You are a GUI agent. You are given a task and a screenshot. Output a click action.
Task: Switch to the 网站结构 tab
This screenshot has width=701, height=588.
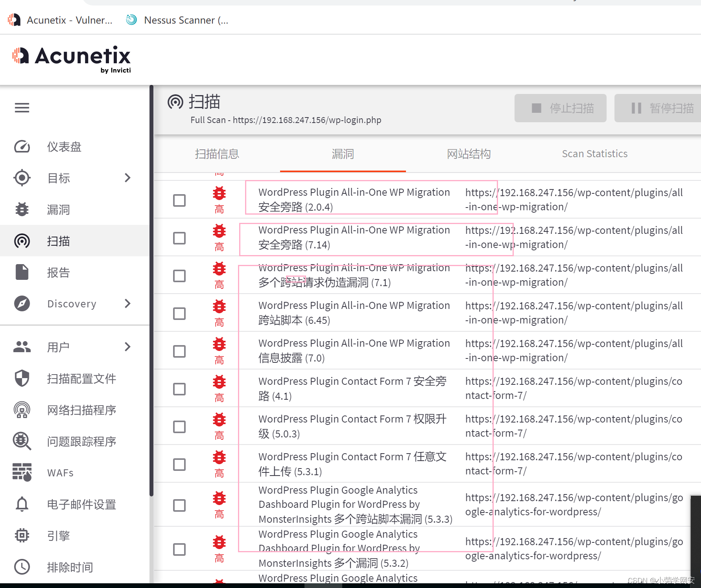pos(469,154)
